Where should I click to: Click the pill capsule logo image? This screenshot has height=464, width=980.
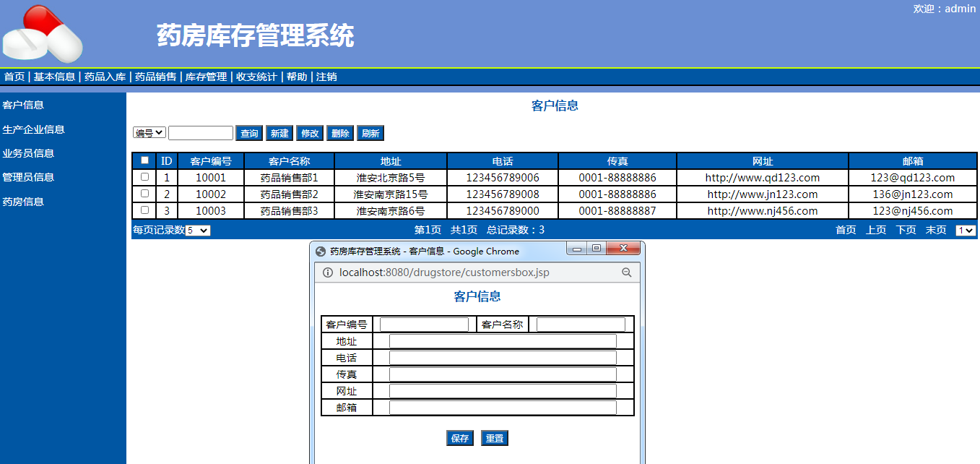click(43, 33)
